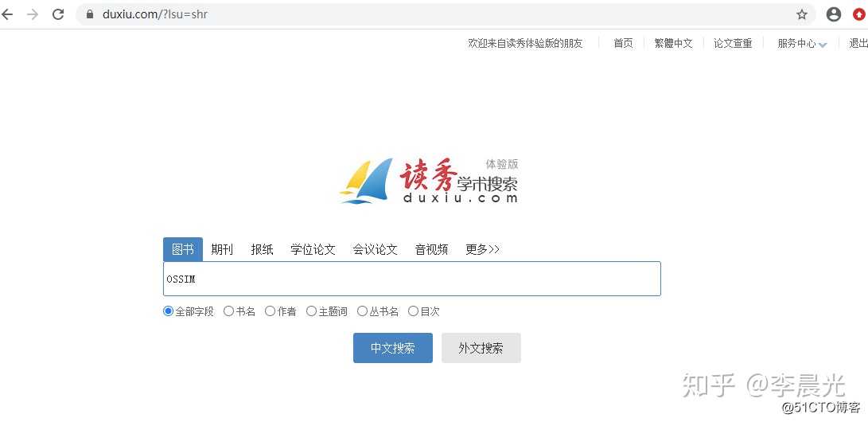This screenshot has width=868, height=422.
Task: Open the red browser update icon
Action: pos(861,14)
